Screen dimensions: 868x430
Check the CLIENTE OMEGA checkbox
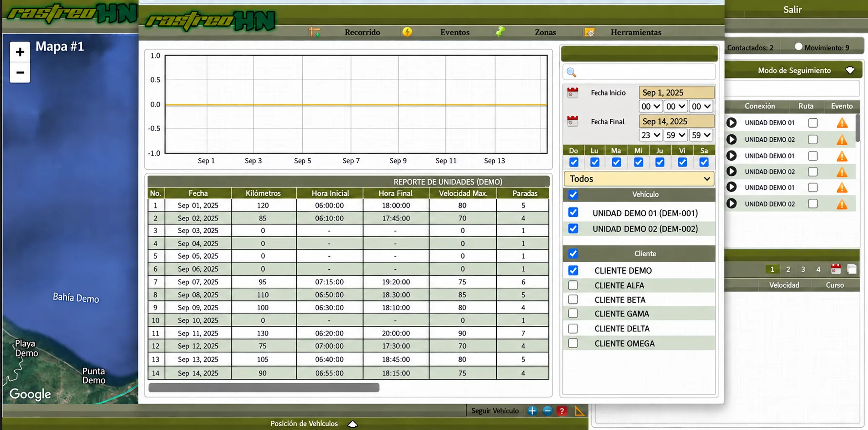pos(573,343)
